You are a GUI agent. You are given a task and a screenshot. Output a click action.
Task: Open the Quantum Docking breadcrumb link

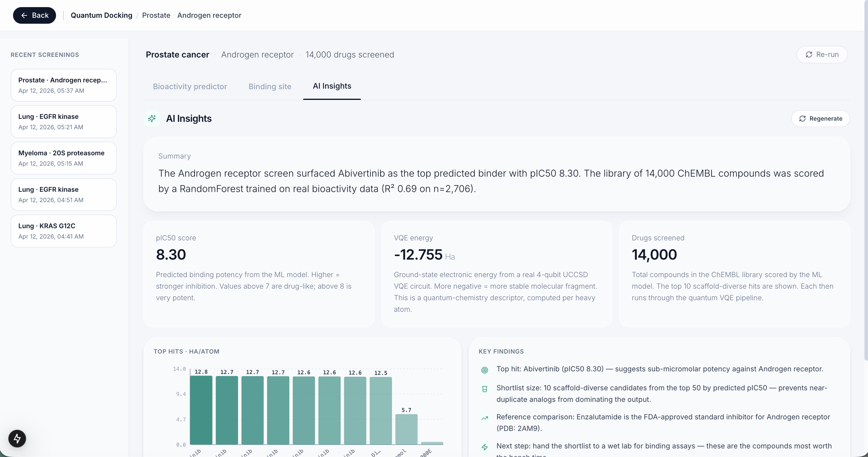pyautogui.click(x=101, y=15)
